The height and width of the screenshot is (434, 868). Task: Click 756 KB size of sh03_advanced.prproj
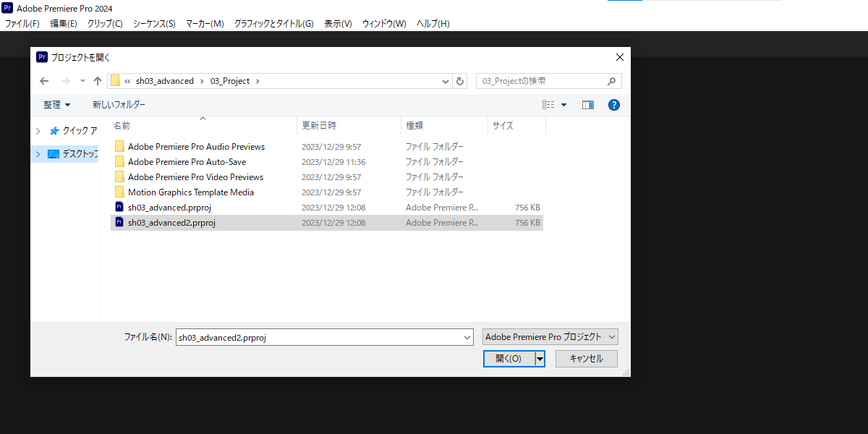click(527, 208)
